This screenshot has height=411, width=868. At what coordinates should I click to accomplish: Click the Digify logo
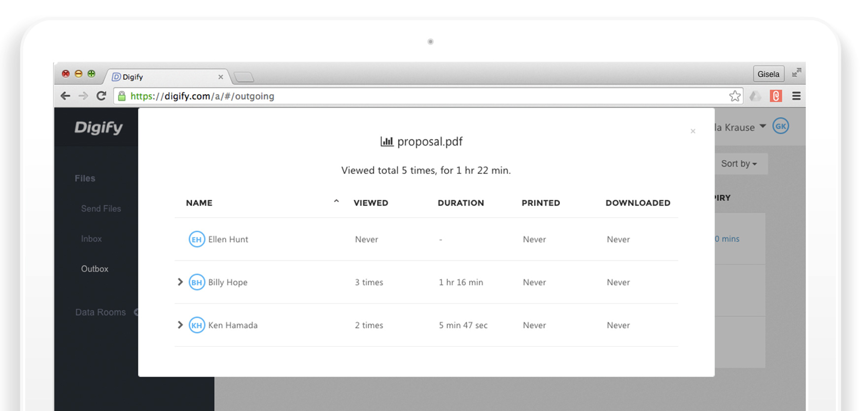[x=99, y=128]
